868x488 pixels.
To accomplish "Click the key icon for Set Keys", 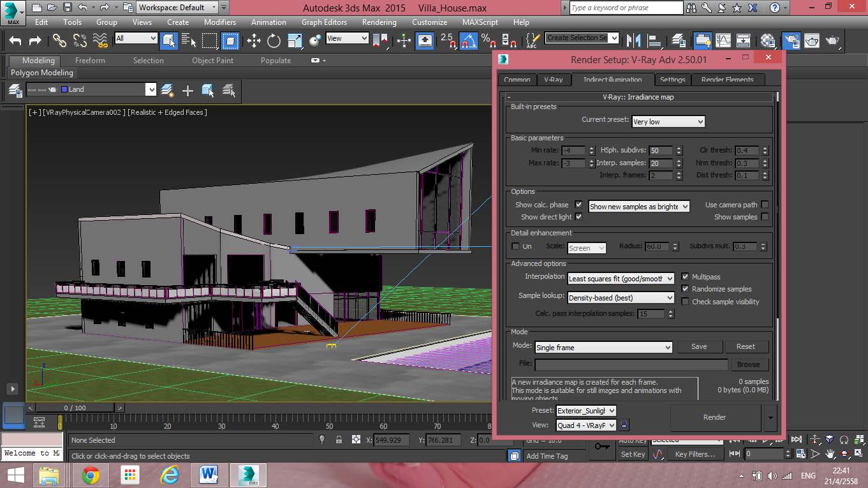I will pos(601,447).
